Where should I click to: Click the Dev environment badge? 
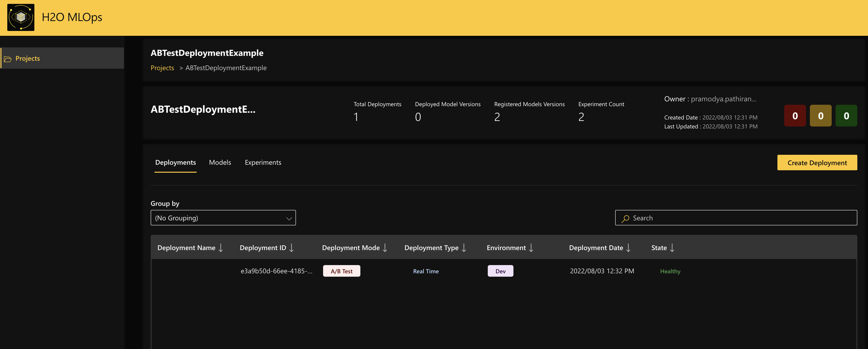500,271
